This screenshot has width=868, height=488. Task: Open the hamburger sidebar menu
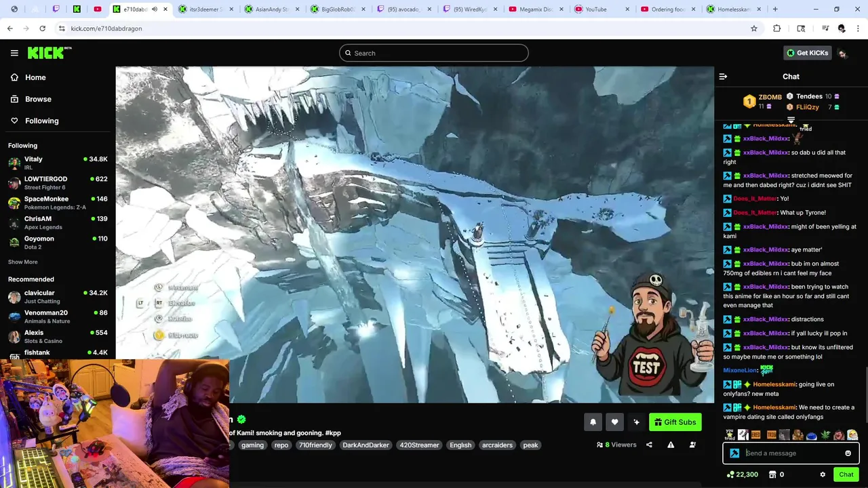14,53
